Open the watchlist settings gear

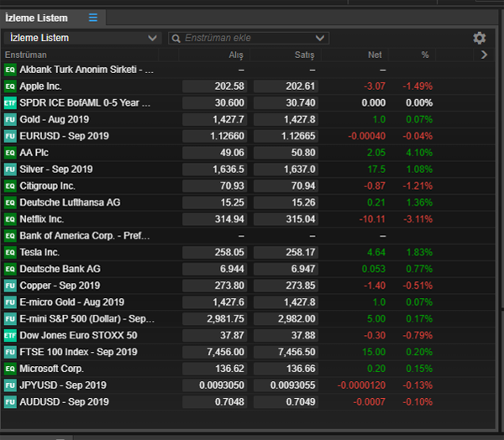click(x=480, y=38)
